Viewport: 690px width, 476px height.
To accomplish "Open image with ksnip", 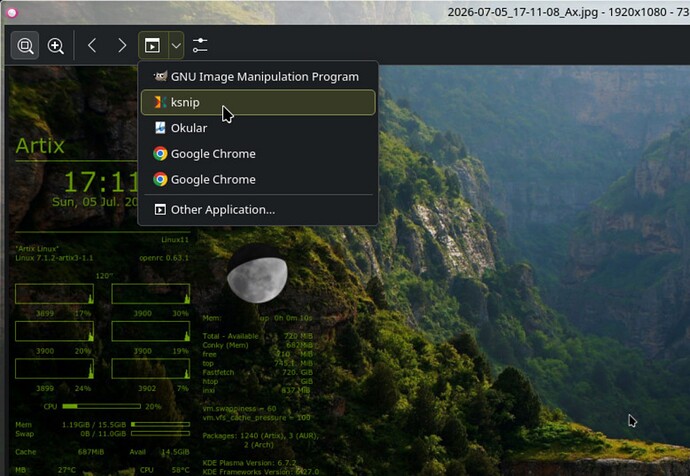I will point(258,103).
